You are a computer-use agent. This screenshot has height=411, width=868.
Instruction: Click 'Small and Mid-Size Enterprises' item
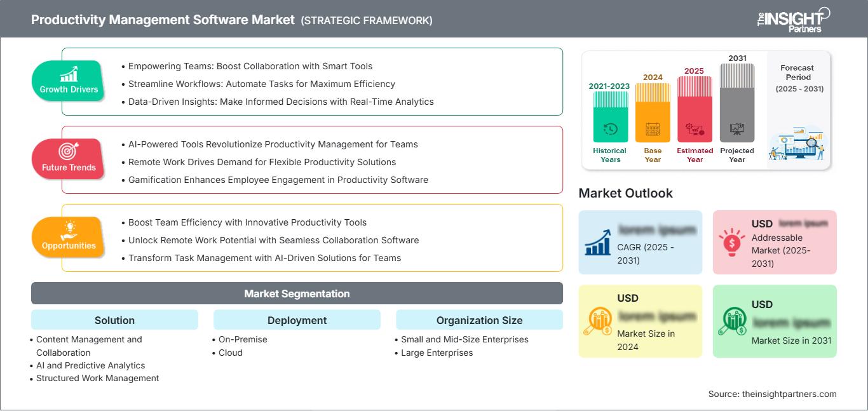[465, 339]
